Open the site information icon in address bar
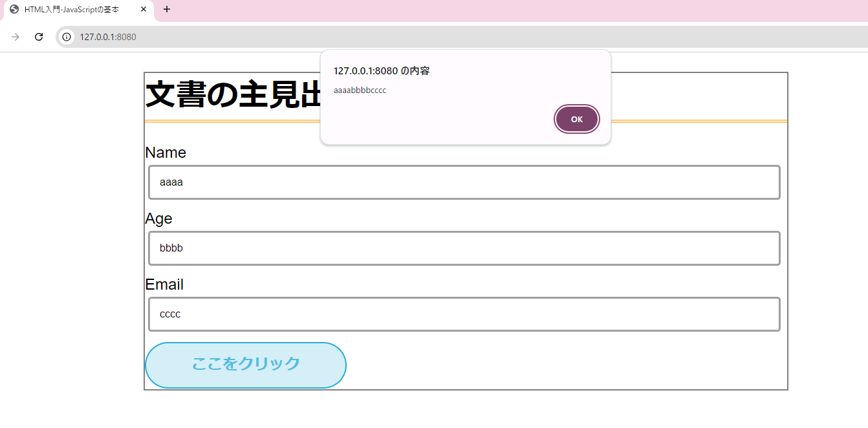868x428 pixels. [x=67, y=37]
